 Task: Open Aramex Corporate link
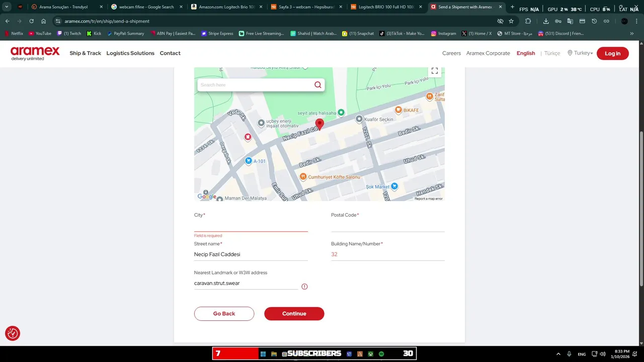point(488,53)
